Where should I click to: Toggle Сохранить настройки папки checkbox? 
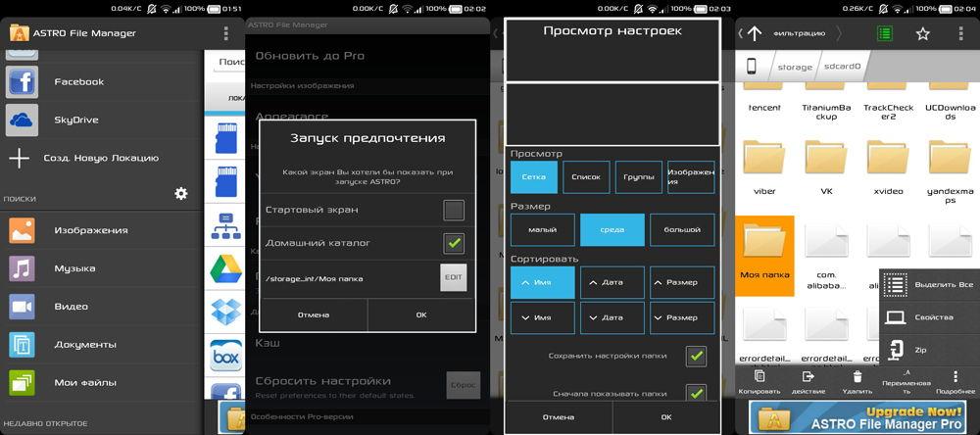(x=696, y=357)
